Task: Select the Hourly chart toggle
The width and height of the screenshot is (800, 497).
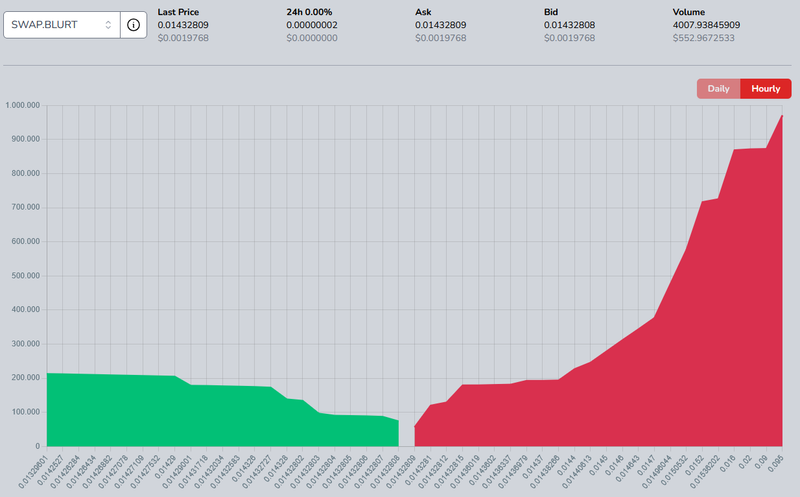Action: click(765, 89)
